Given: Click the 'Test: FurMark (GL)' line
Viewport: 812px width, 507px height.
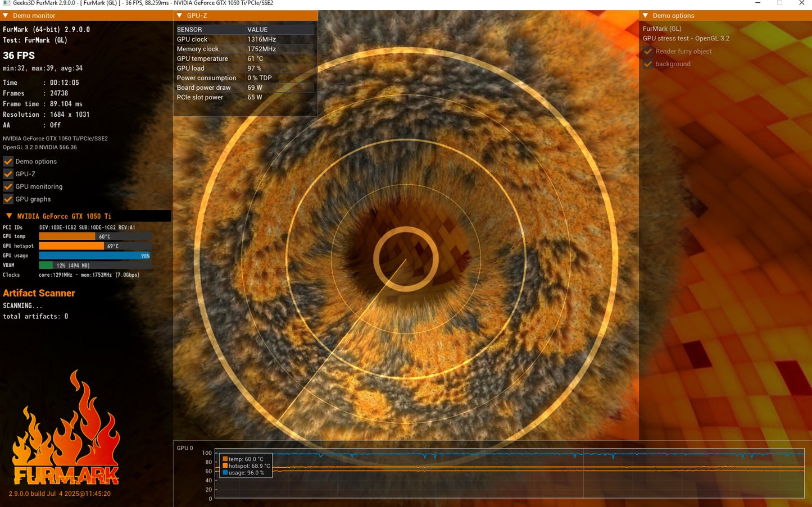Looking at the screenshot, I should [x=35, y=40].
